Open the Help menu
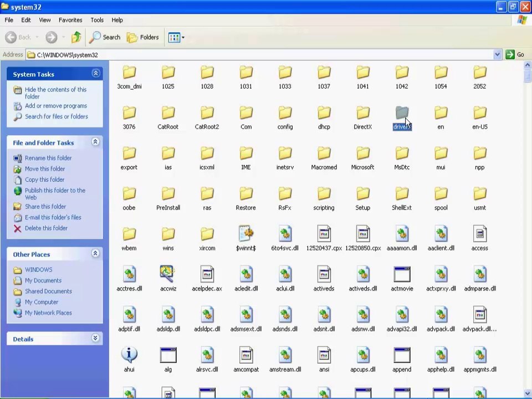This screenshot has width=532, height=399. point(117,20)
